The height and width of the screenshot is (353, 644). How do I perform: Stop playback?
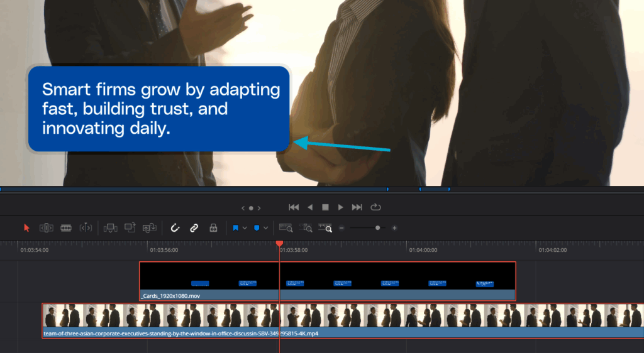point(325,207)
